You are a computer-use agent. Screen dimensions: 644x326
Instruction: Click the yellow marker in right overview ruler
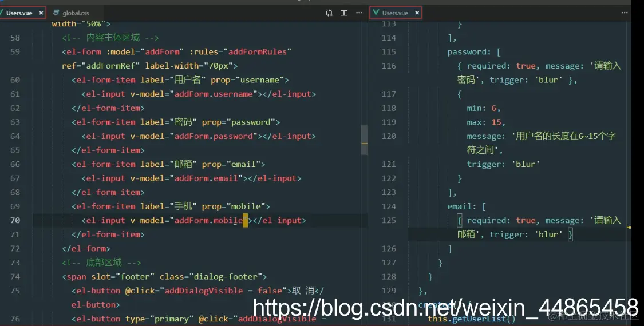(x=629, y=227)
